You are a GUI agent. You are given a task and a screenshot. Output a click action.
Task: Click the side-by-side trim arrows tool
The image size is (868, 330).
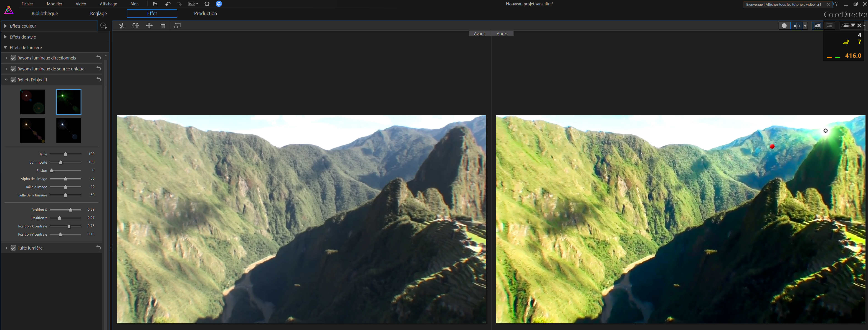[x=149, y=26]
